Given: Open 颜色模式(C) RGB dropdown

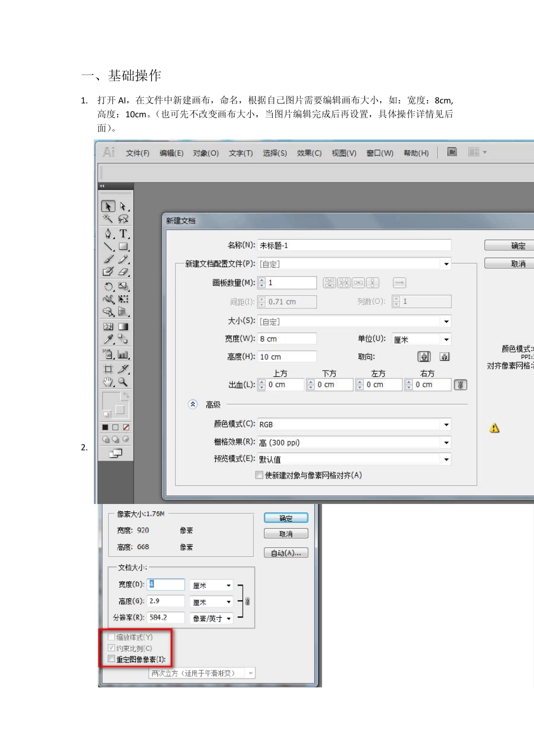Looking at the screenshot, I should 355,425.
